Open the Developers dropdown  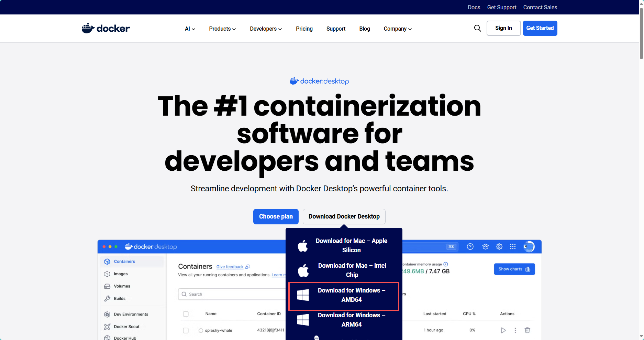(x=266, y=29)
